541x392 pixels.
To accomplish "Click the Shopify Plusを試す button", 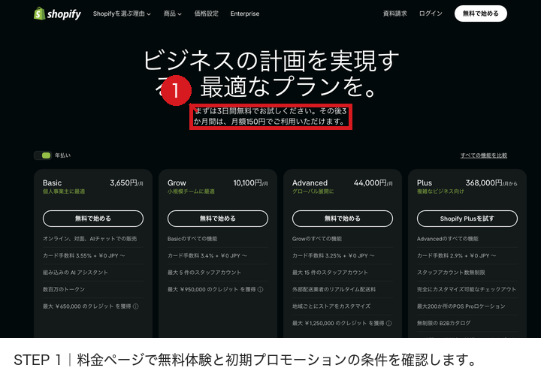I will pos(467,219).
